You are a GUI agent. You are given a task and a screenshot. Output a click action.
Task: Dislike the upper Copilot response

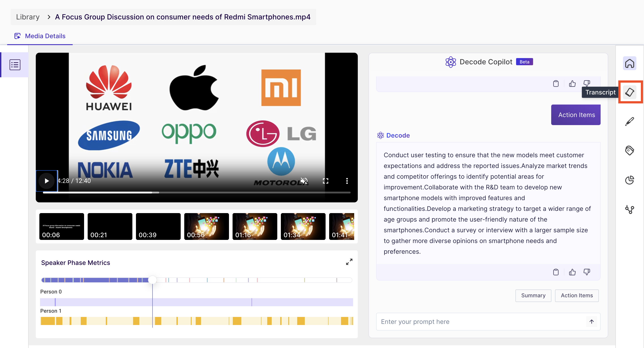[587, 83]
